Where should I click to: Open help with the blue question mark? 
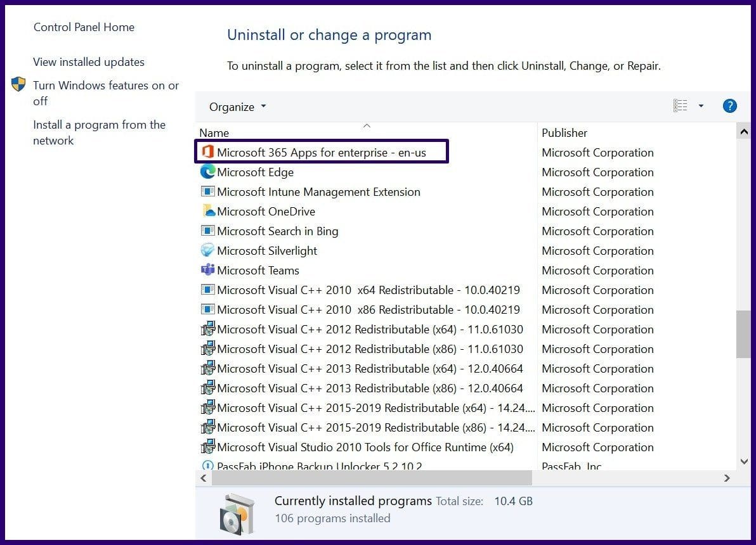729,106
